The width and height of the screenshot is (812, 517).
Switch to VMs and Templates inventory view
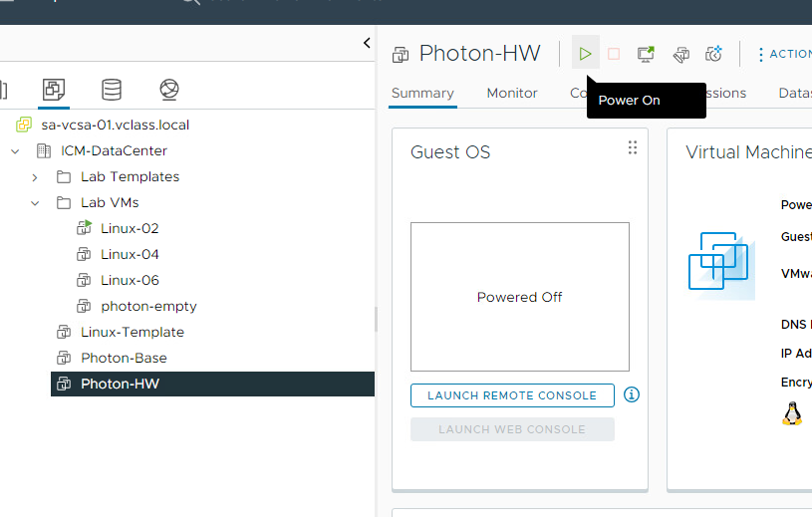click(54, 90)
